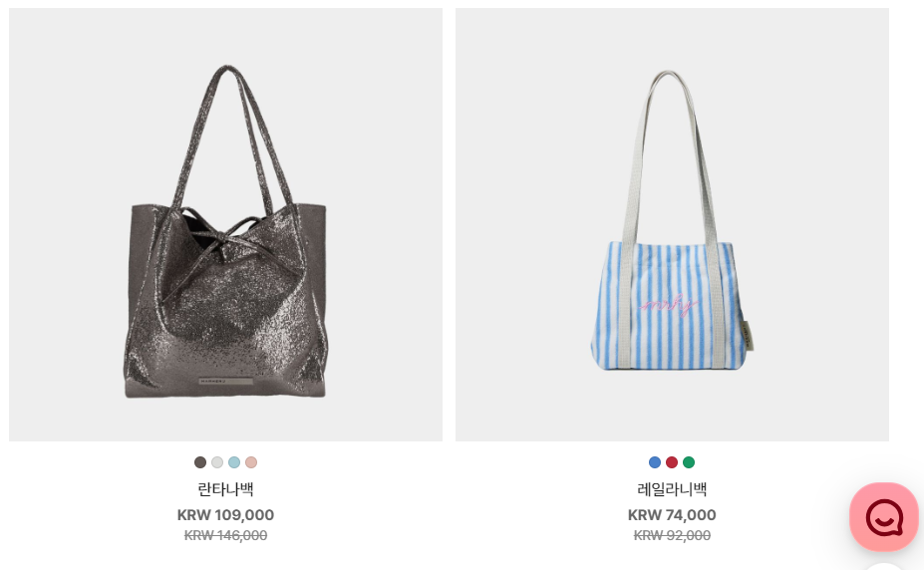Screen dimensions: 924x570
Task: Click the 레일라니백 product name
Action: point(673,489)
